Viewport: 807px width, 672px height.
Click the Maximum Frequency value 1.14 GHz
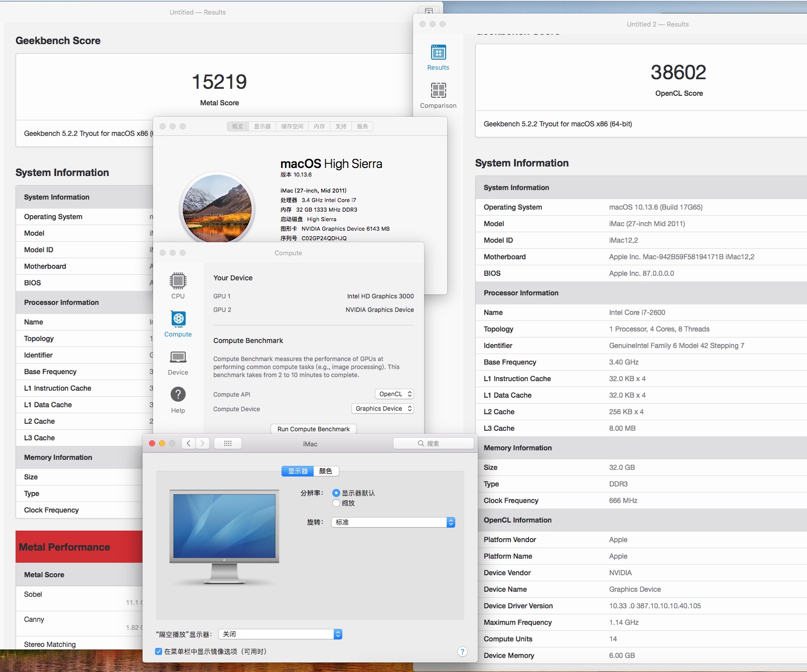tap(624, 622)
